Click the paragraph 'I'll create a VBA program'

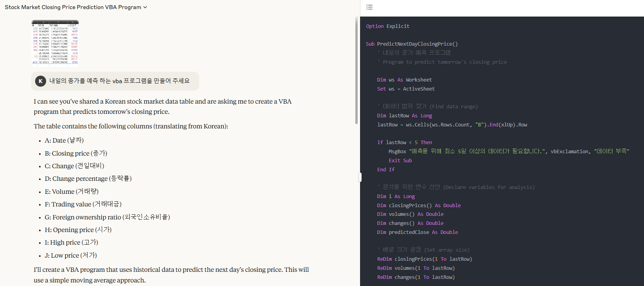(171, 275)
